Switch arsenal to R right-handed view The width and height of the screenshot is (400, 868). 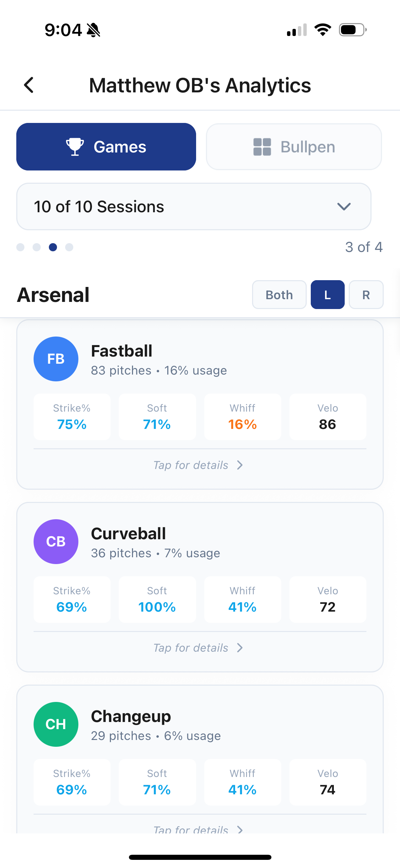click(x=366, y=294)
